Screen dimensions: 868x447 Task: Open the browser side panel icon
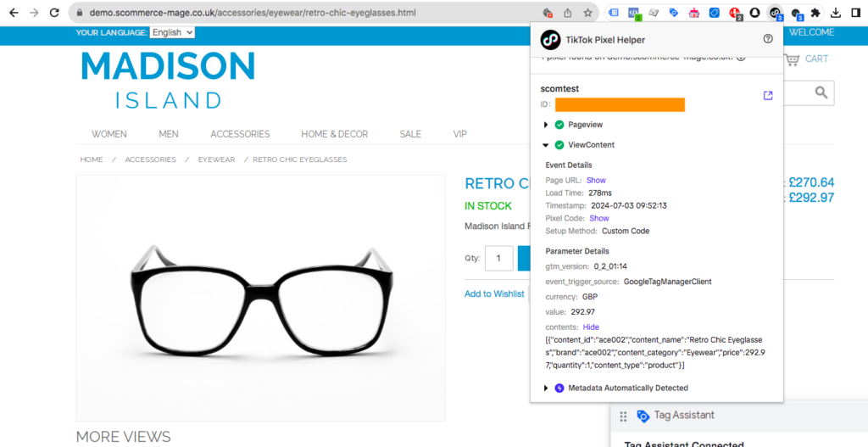(x=855, y=13)
